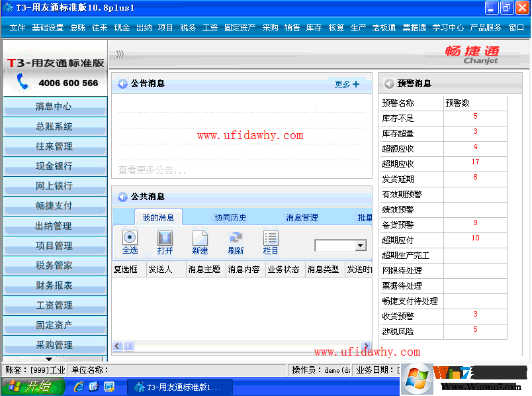Open a message with the 打开 icon
The height and width of the screenshot is (396, 532).
[x=164, y=240]
